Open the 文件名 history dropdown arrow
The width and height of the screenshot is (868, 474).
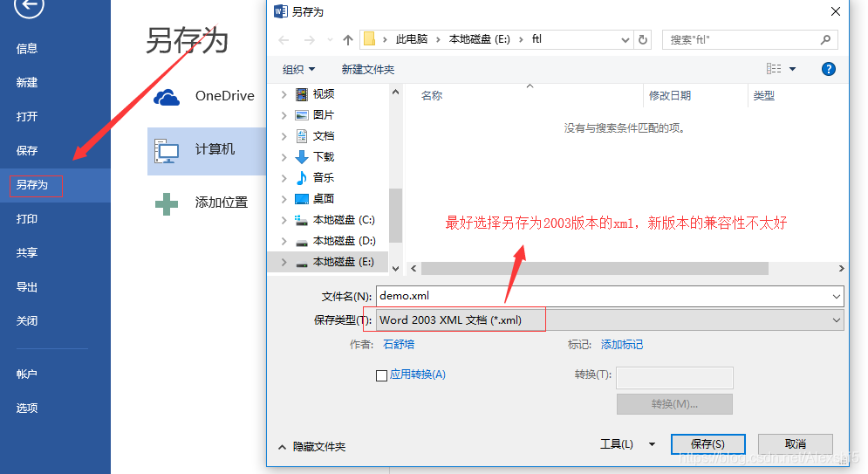click(836, 296)
